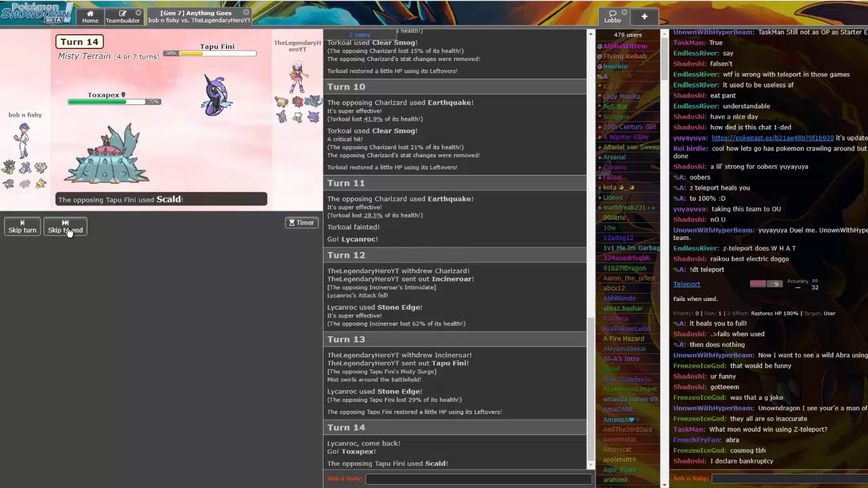Click the Psychic type badge for Teleport
Image resolution: width=868 pixels, height=488 pixels.
[x=757, y=284]
